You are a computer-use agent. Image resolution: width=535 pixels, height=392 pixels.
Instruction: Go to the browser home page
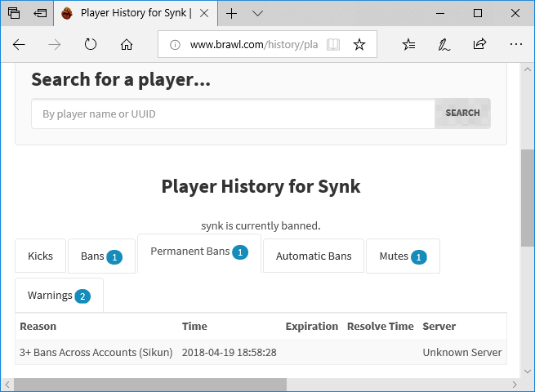(x=126, y=45)
